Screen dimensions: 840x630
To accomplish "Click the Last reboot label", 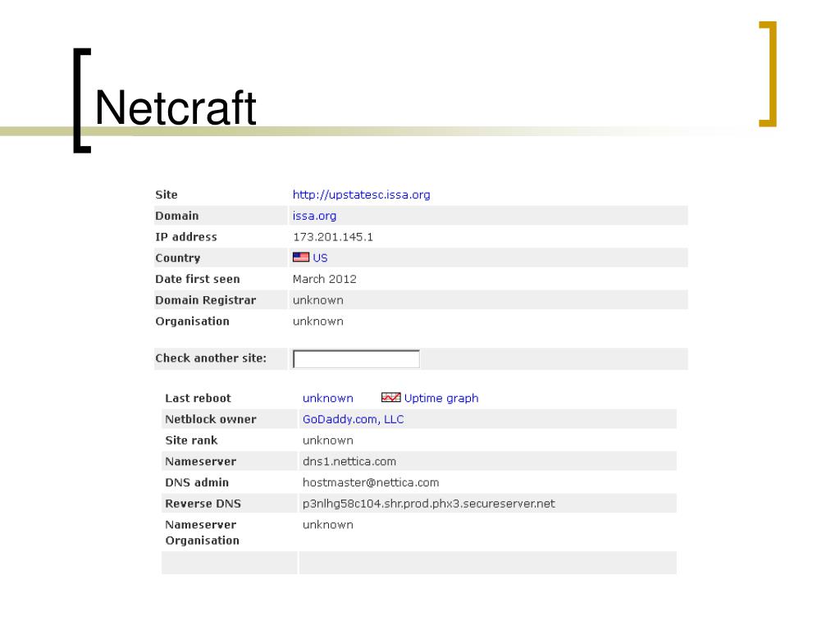I will [198, 398].
